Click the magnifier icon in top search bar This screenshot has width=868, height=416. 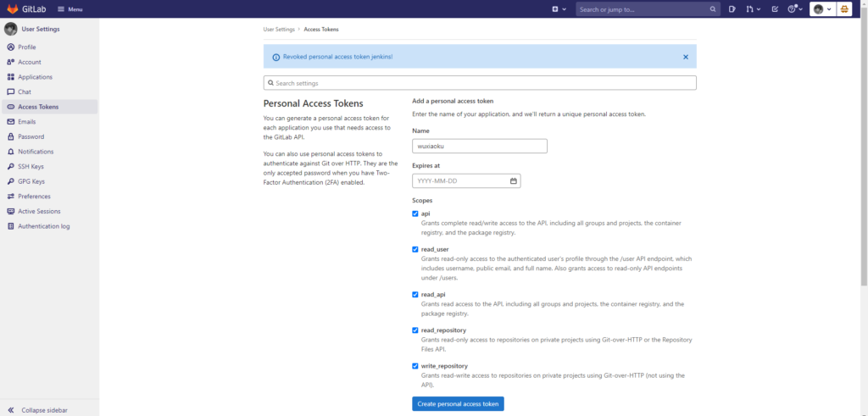coord(713,9)
